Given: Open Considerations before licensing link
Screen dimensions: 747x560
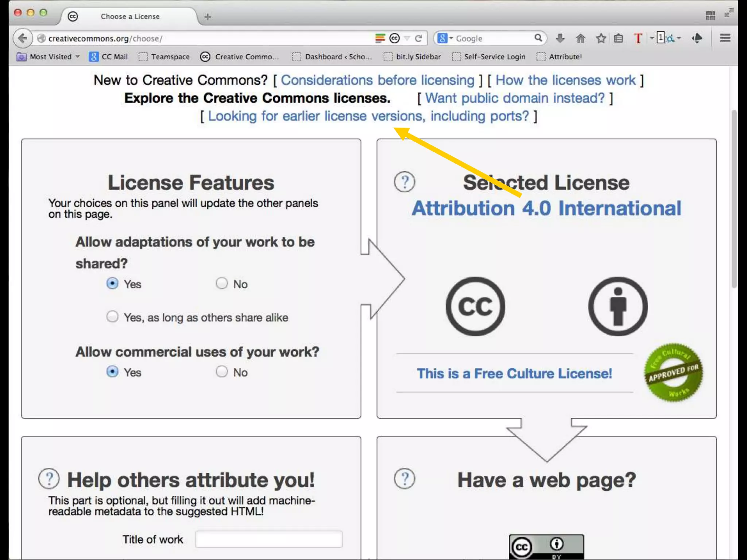Looking at the screenshot, I should coord(378,80).
